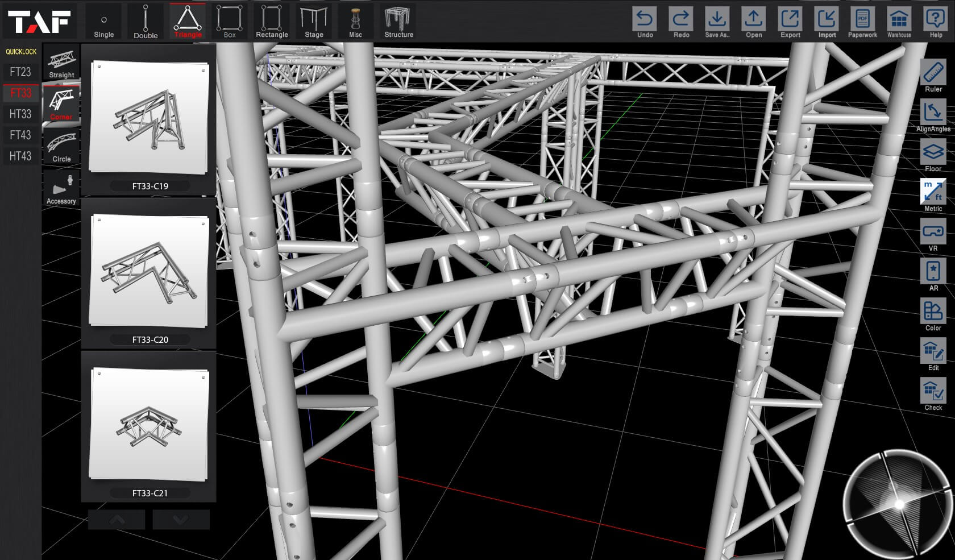Show previous truss parts with up chevron
955x560 pixels.
tap(117, 520)
